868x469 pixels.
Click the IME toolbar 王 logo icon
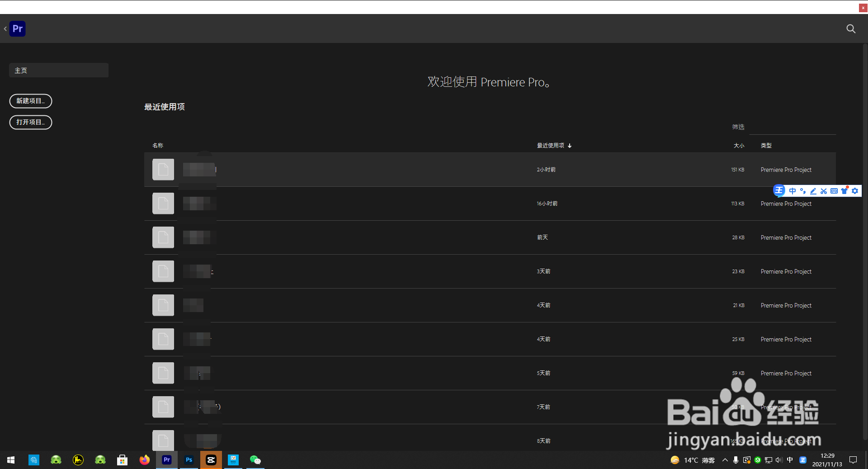click(x=779, y=190)
